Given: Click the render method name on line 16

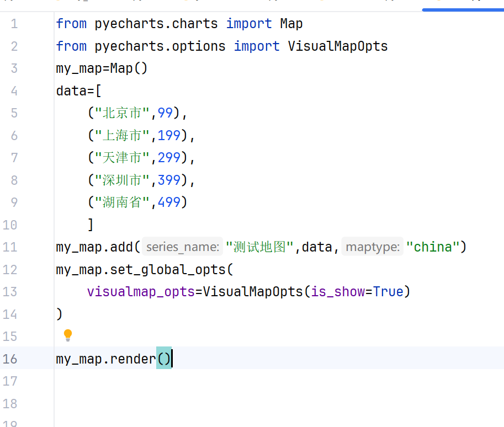Looking at the screenshot, I should click(133, 359).
